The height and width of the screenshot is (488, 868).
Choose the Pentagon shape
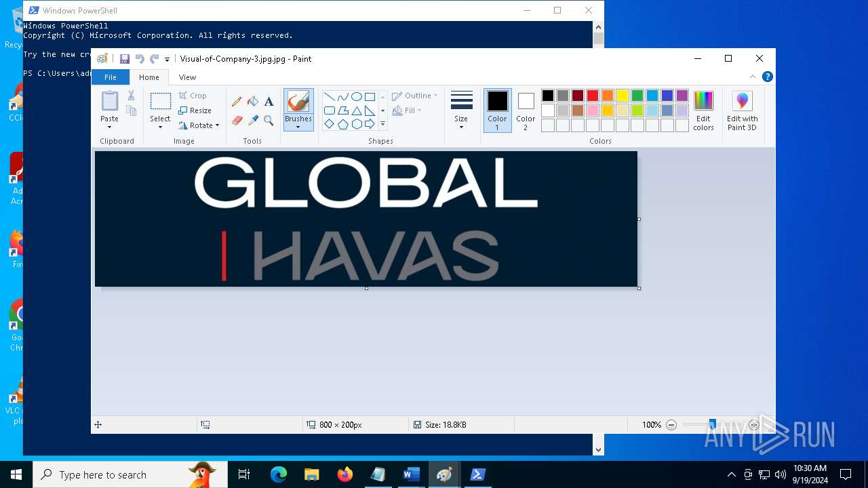point(342,124)
